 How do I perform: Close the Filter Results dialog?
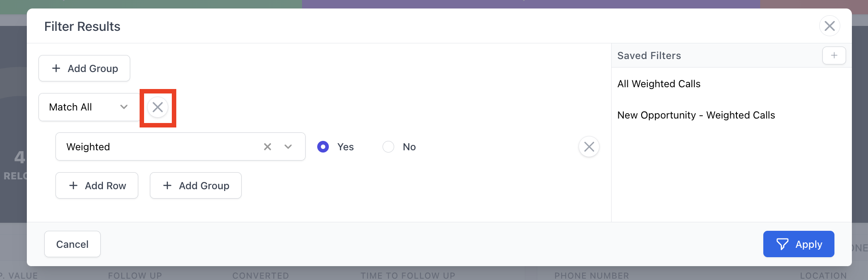(829, 26)
